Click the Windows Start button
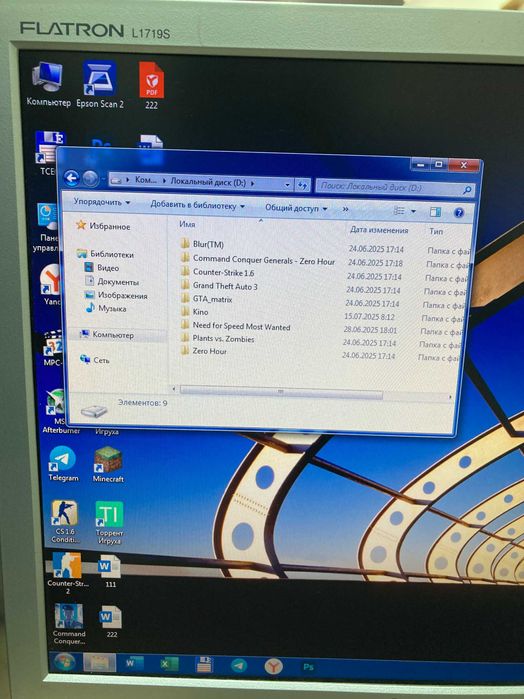 (x=65, y=663)
